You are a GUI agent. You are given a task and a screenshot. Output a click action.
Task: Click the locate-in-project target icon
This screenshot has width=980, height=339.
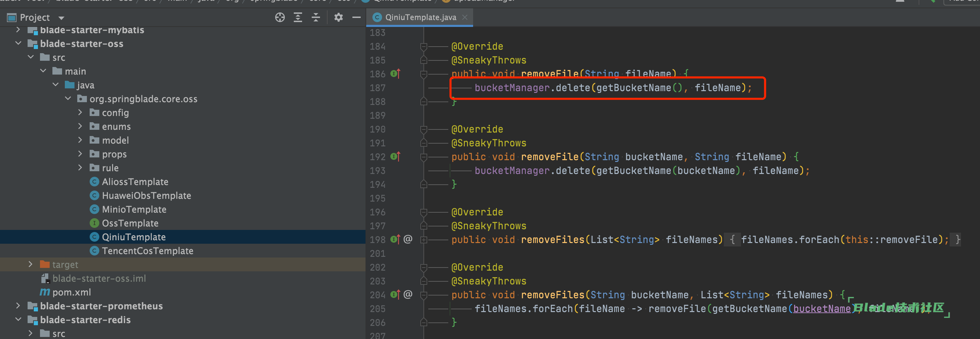click(280, 18)
